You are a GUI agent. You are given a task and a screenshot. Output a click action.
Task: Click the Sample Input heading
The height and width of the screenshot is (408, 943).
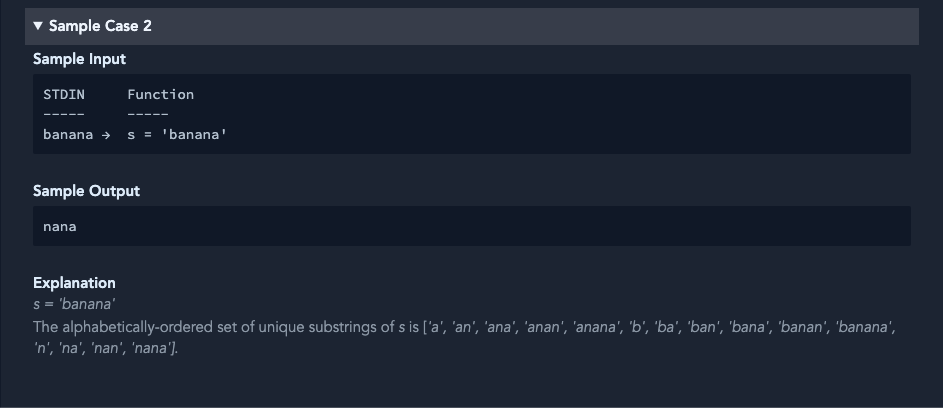(79, 59)
